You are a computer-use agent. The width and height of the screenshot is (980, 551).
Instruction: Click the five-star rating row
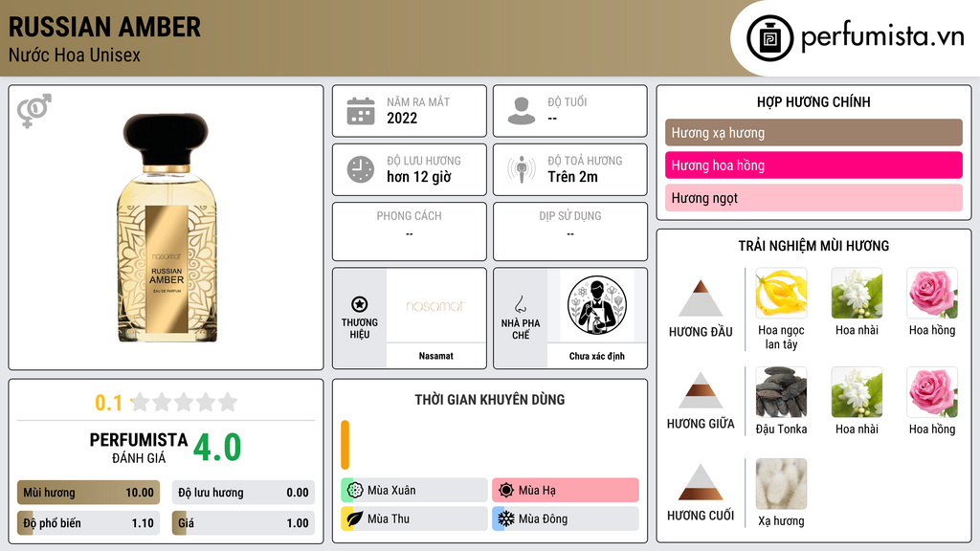pyautogui.click(x=184, y=402)
